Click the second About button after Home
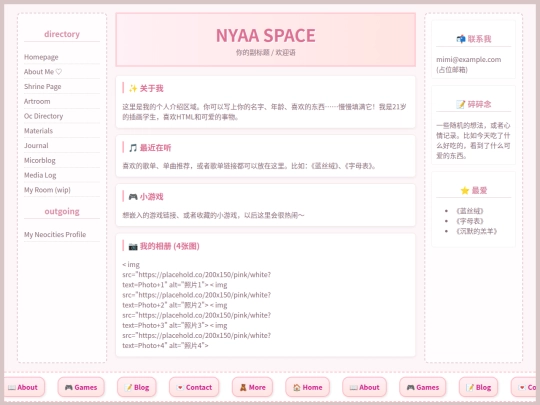 (x=364, y=387)
